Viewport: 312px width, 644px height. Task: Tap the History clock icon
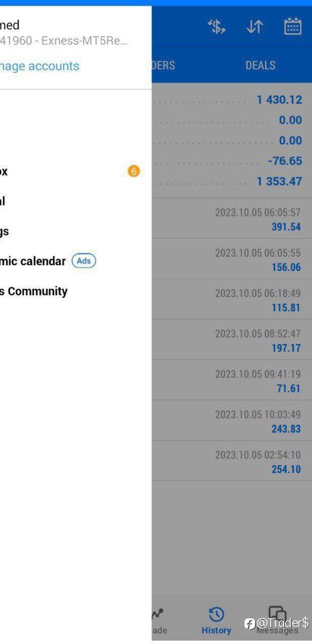pyautogui.click(x=216, y=615)
